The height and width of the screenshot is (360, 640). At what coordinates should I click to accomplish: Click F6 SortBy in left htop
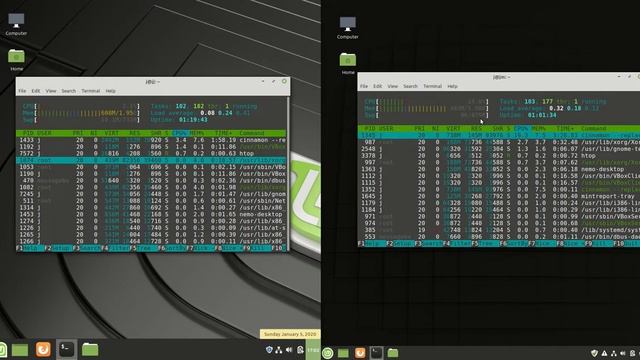[171, 248]
